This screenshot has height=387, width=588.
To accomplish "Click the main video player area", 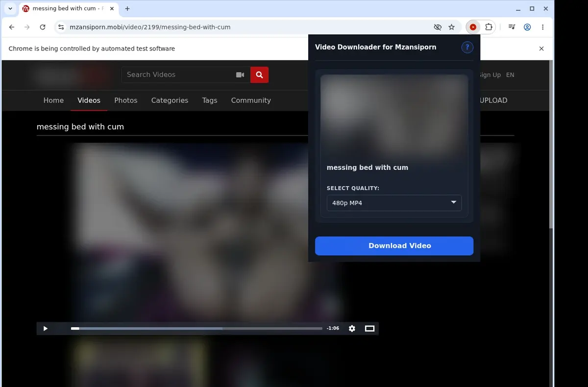I will click(x=207, y=233).
